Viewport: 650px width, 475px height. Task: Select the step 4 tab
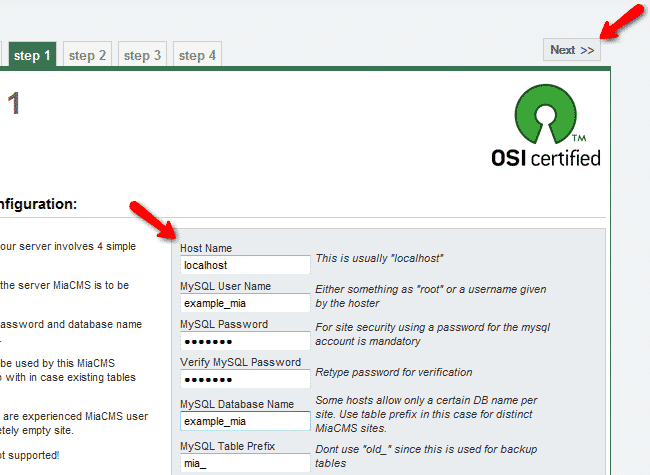(197, 55)
